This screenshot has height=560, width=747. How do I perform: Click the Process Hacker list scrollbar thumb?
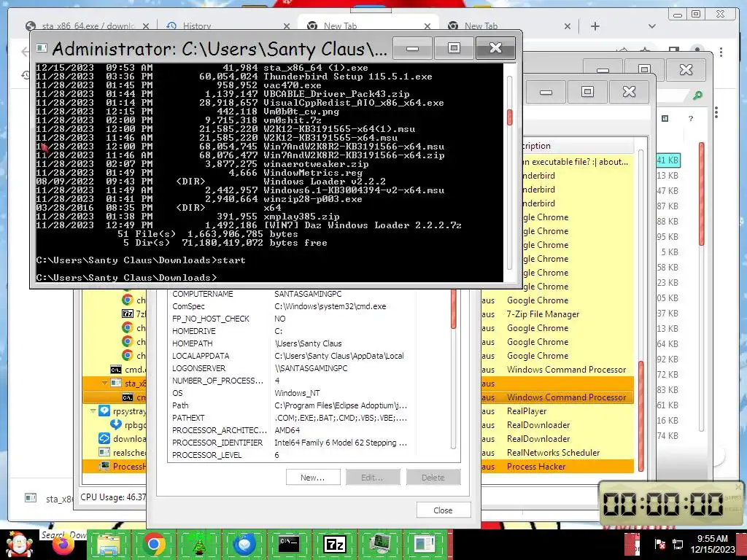(x=640, y=415)
